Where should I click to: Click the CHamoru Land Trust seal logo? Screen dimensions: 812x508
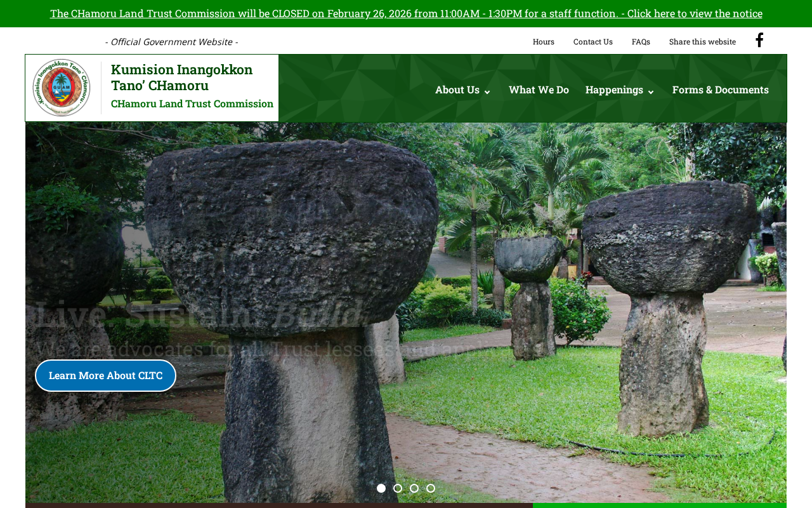click(62, 88)
